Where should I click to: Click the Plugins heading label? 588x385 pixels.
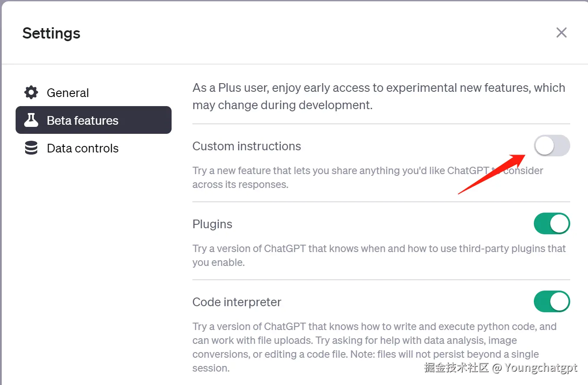coord(212,224)
